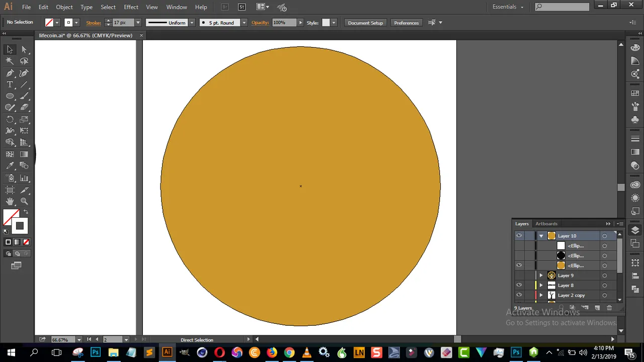Open the File menu
The height and width of the screenshot is (362, 644).
26,7
